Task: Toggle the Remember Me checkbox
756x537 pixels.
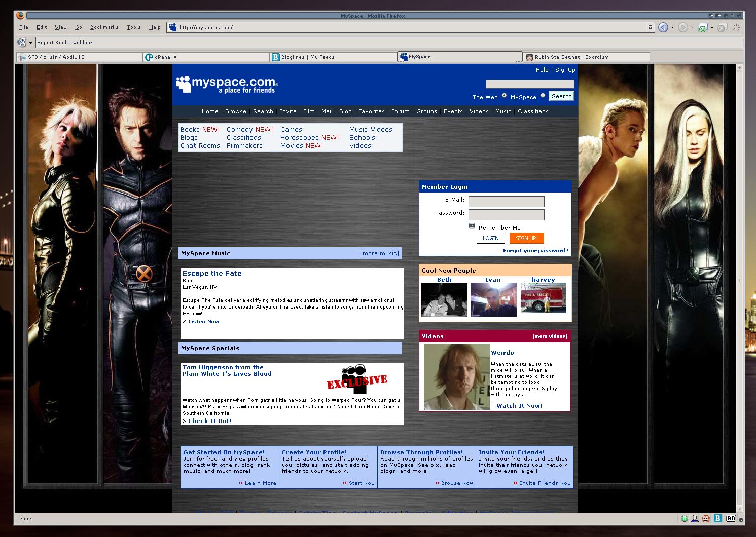Action: pos(472,226)
